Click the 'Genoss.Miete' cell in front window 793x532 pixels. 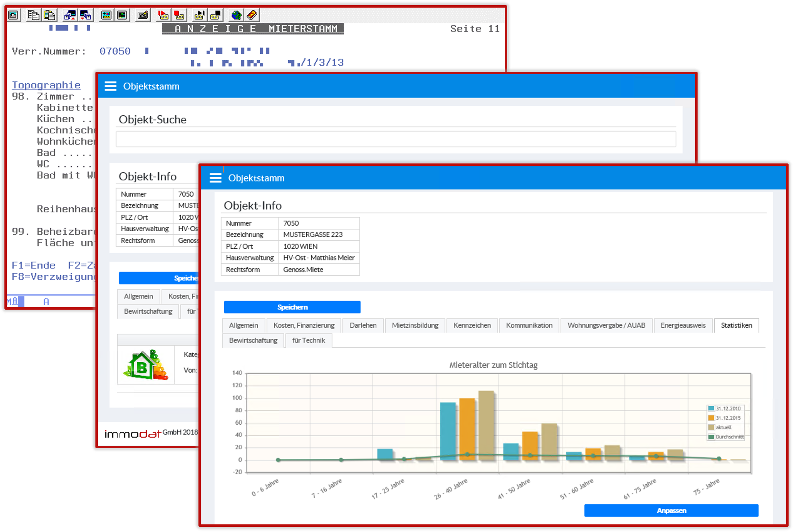[319, 270]
